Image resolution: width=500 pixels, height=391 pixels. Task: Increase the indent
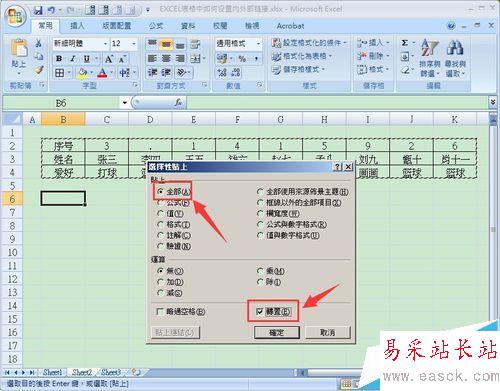click(x=166, y=72)
